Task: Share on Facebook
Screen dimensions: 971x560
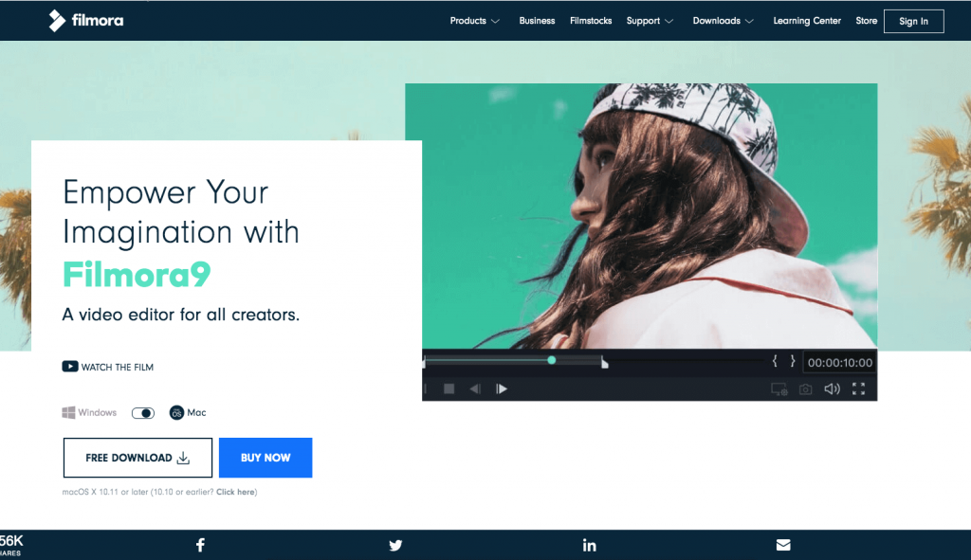Action: (200, 545)
